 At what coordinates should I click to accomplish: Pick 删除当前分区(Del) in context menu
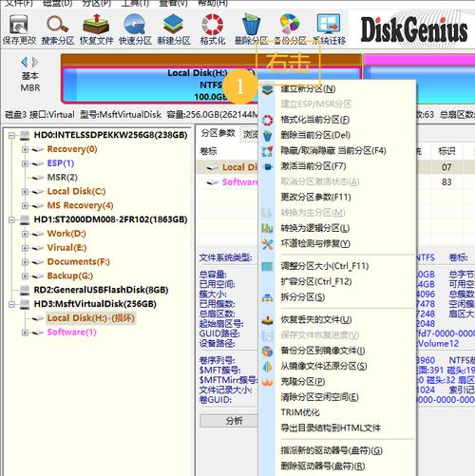(315, 135)
